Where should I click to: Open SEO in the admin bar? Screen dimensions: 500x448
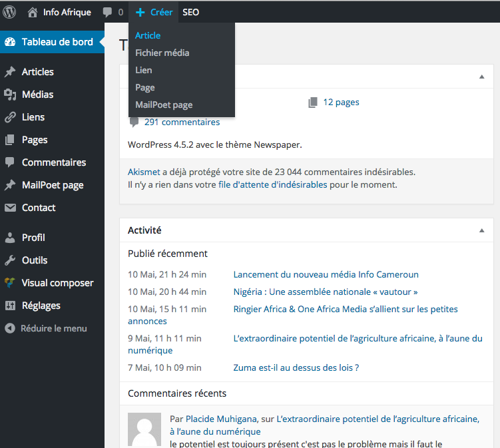(190, 12)
